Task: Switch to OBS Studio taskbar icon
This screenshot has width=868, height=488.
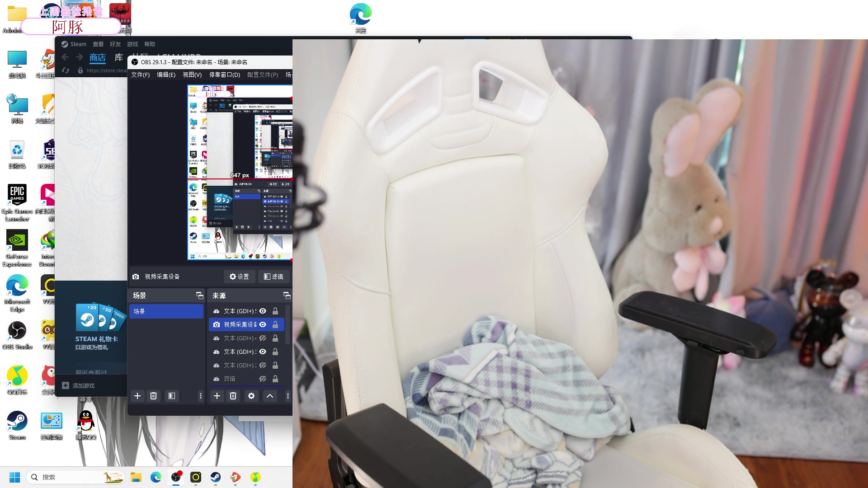Action: tap(176, 477)
